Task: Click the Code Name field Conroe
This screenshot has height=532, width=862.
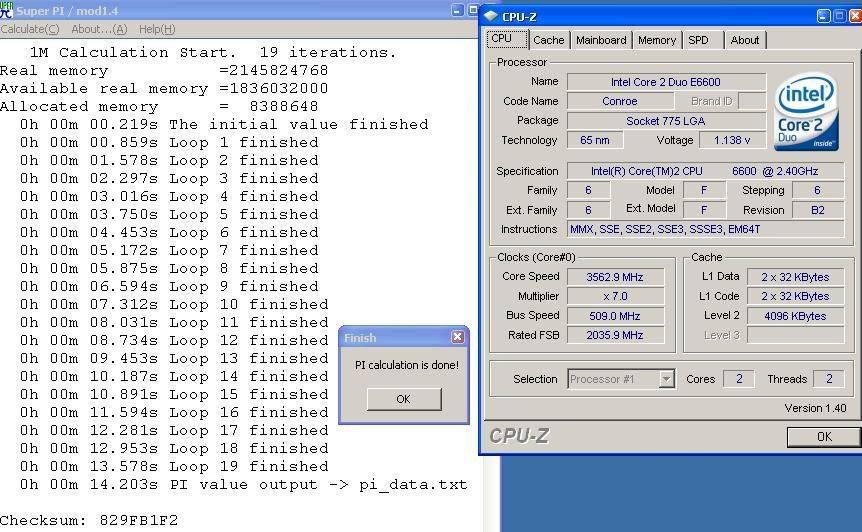Action: click(620, 101)
